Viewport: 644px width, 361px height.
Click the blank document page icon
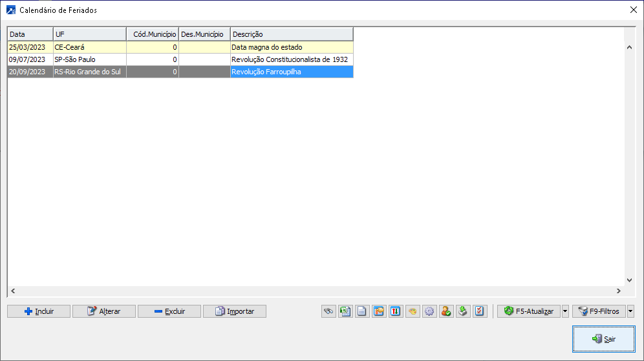362,311
